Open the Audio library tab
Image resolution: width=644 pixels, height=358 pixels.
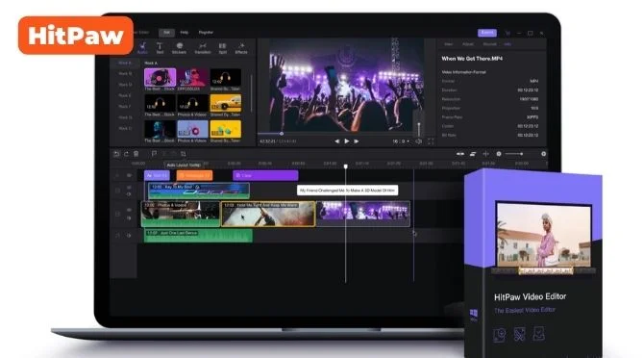[x=142, y=48]
